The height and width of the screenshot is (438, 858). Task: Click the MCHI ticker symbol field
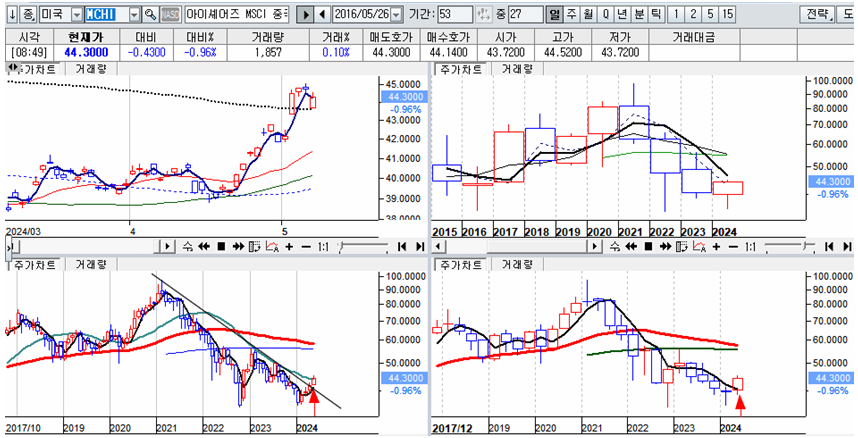107,14
